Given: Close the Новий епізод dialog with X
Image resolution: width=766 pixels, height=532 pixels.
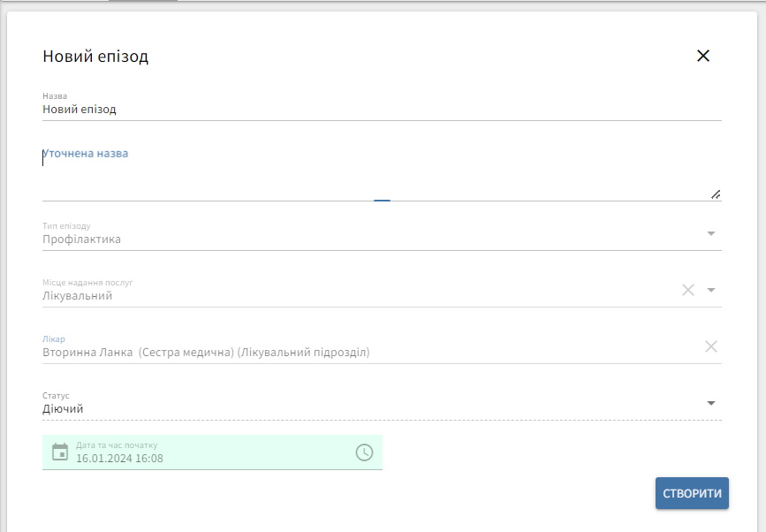Looking at the screenshot, I should pos(703,56).
